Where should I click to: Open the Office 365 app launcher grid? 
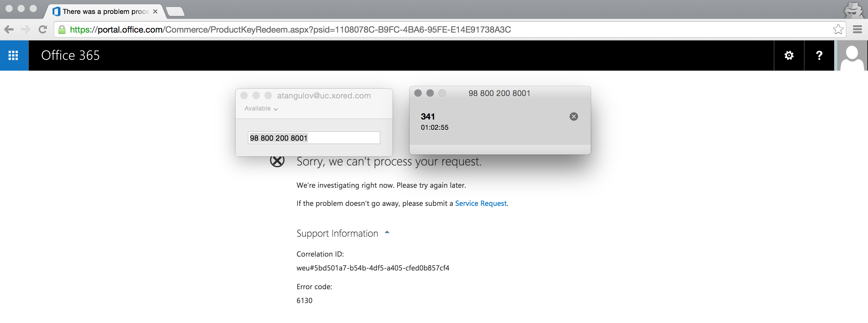(13, 55)
